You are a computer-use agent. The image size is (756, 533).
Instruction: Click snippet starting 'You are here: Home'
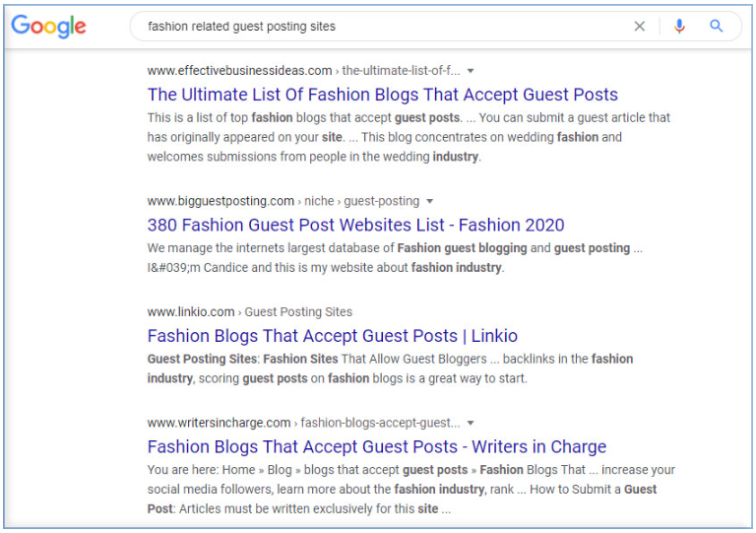[x=411, y=489]
